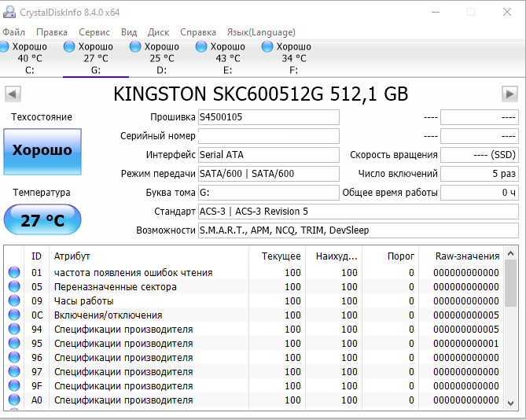Open the Язык(Language) menu
The width and height of the screenshot is (526, 420).
click(x=261, y=32)
